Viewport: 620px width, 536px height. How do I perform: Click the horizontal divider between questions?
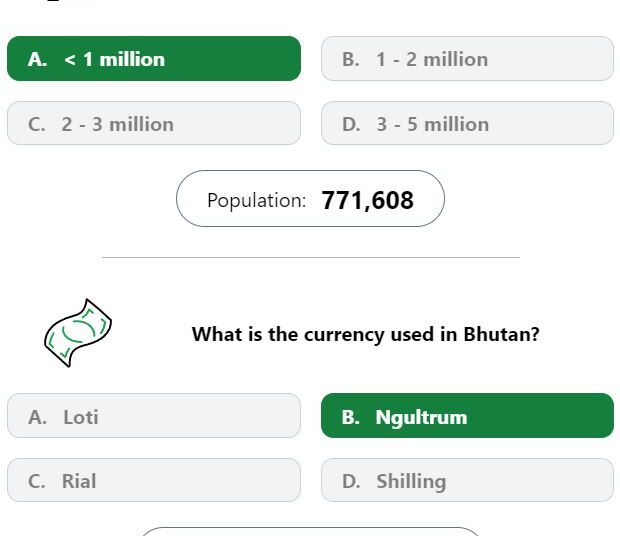311,257
